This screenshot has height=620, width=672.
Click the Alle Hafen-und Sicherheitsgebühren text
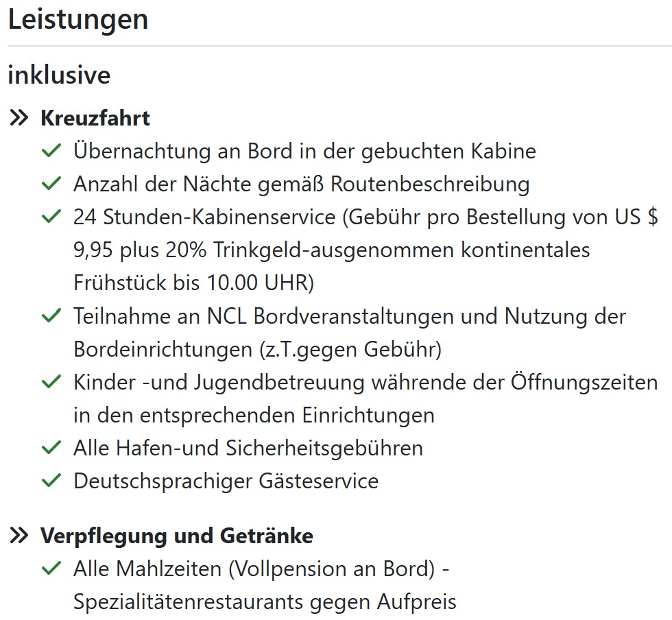tap(248, 449)
